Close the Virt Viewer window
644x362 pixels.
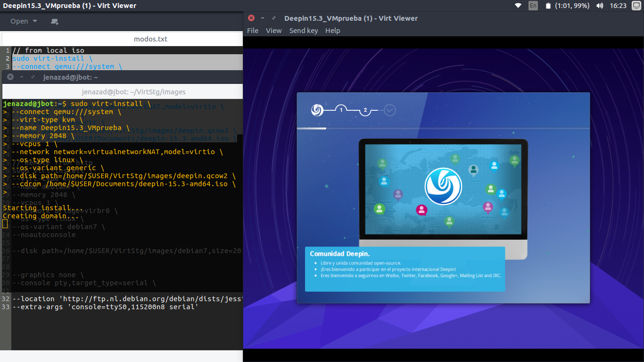[x=251, y=18]
